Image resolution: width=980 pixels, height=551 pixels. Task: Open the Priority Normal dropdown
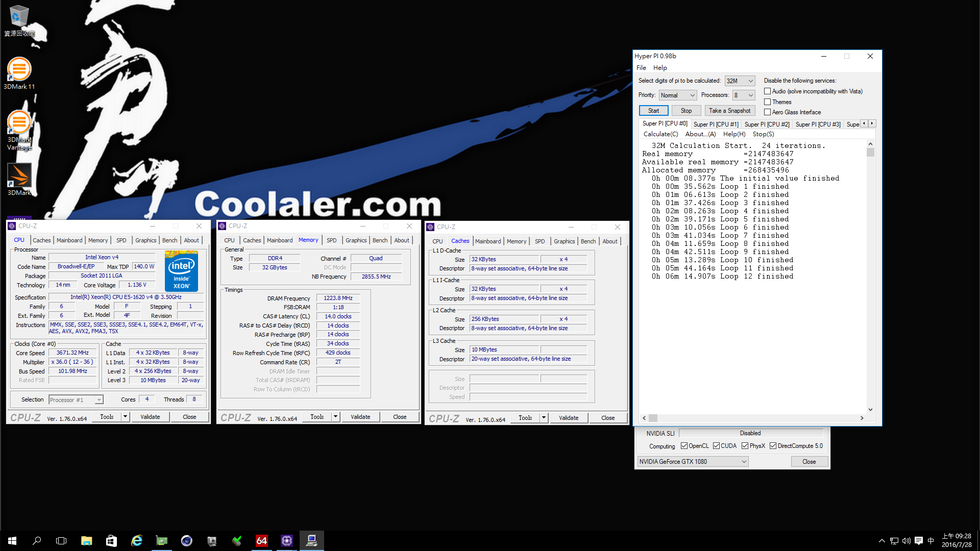pos(677,95)
